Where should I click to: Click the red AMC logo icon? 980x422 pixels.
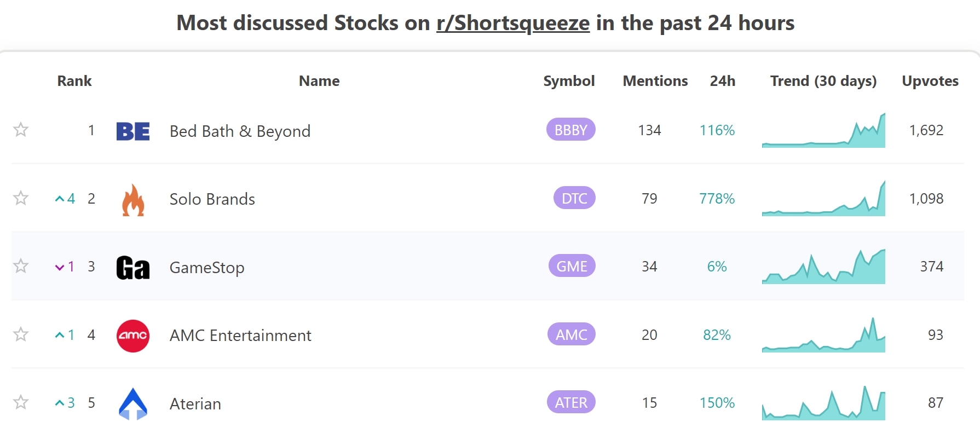coord(133,336)
